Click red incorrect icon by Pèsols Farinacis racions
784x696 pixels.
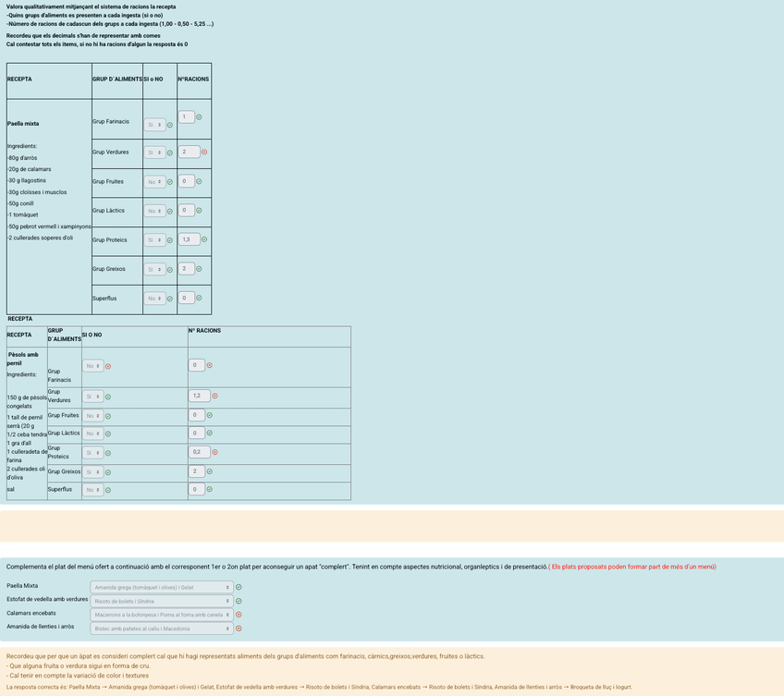click(210, 365)
